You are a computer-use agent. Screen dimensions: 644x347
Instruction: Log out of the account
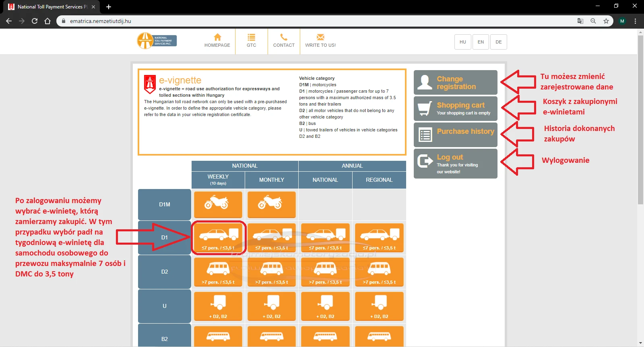tap(456, 164)
